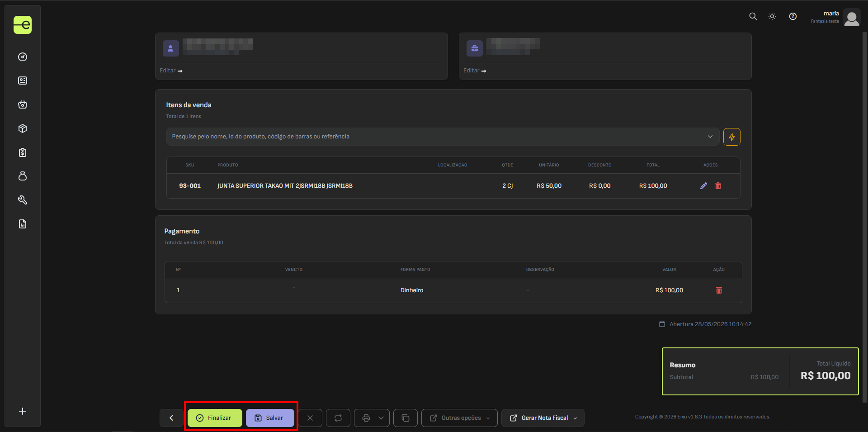Edit the 93-001 item with the pencil icon
This screenshot has height=432, width=868.
703,186
